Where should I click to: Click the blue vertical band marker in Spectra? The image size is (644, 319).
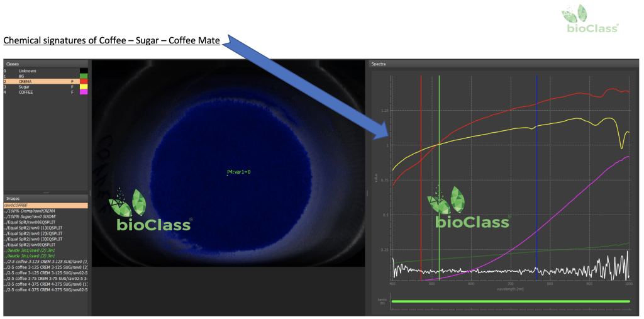(x=537, y=177)
